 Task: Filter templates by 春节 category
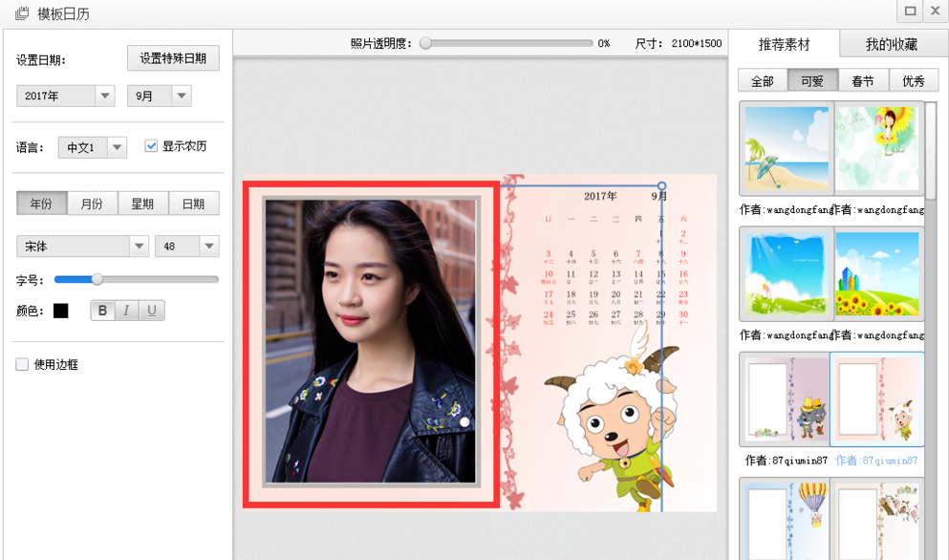click(863, 81)
